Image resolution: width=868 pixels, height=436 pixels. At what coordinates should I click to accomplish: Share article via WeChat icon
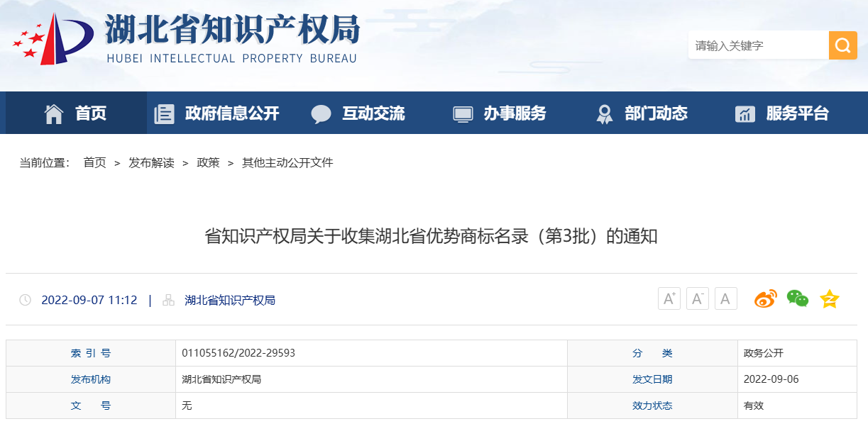(797, 299)
